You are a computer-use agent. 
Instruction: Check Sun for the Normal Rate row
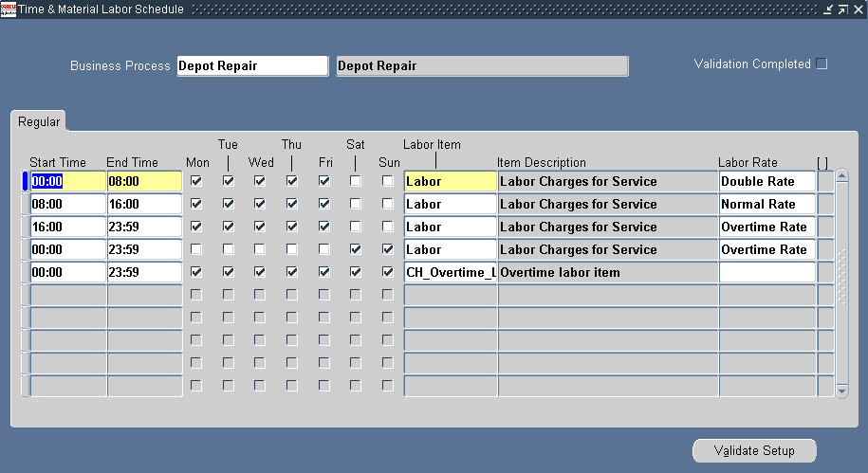pyautogui.click(x=387, y=204)
